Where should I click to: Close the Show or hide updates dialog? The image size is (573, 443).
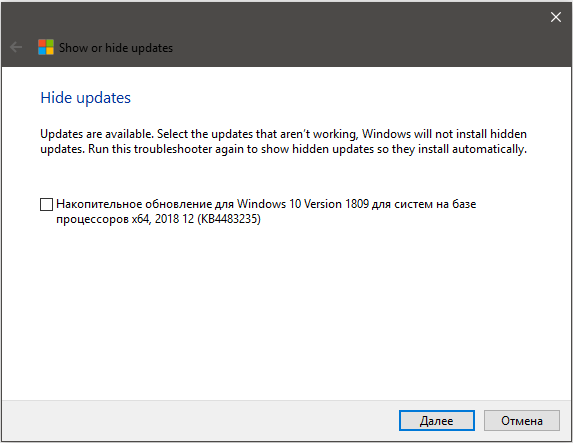point(556,17)
